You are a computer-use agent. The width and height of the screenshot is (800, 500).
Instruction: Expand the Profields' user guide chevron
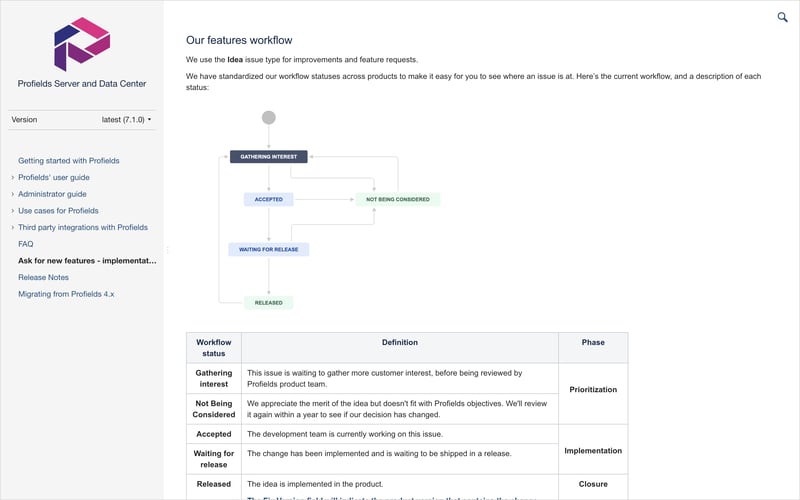(13, 178)
